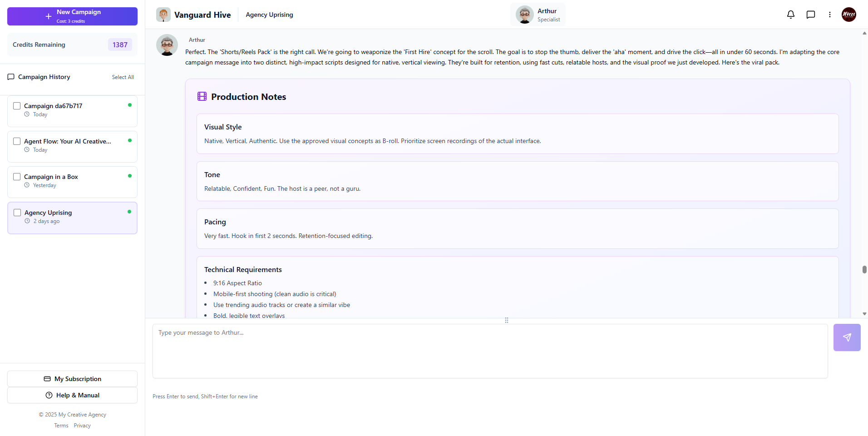Open the three-dot overflow menu icon
This screenshot has height=436, width=868.
[x=829, y=15]
